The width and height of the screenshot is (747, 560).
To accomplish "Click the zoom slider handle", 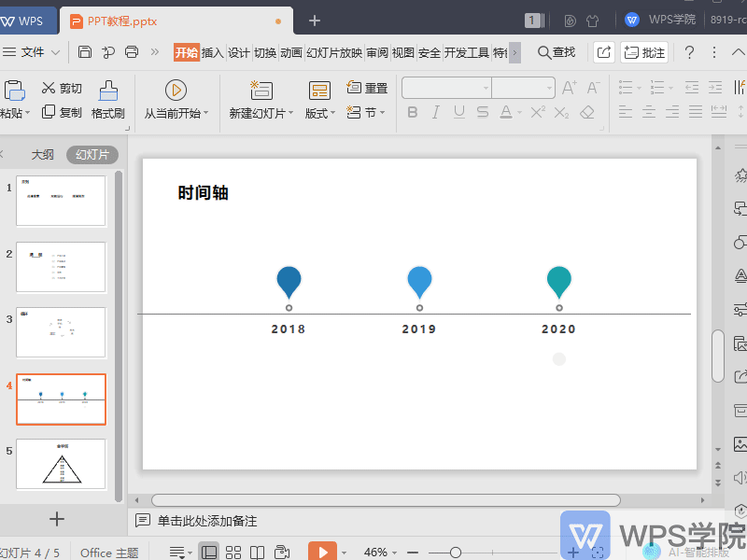I will click(x=456, y=553).
